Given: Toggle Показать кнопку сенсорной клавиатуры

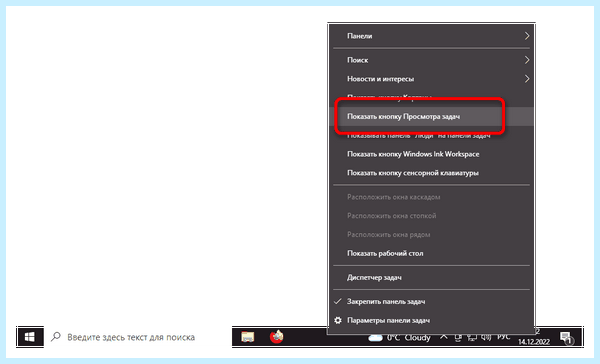Looking at the screenshot, I should pos(431,173).
